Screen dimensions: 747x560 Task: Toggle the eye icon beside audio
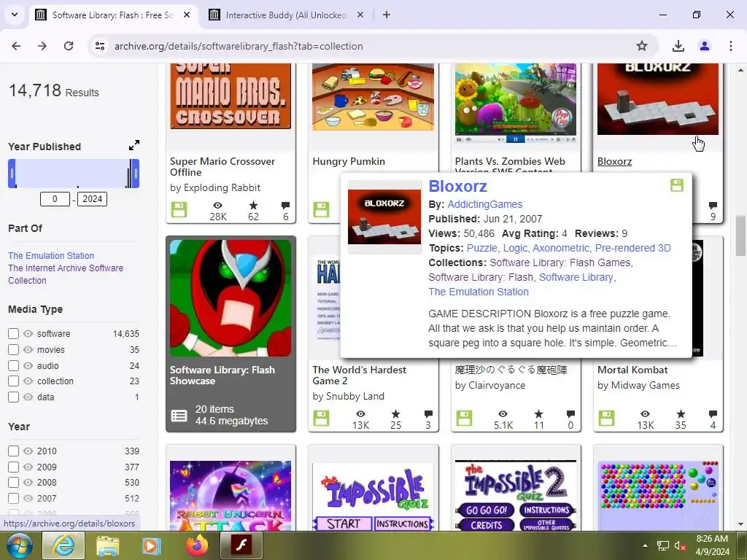click(28, 366)
